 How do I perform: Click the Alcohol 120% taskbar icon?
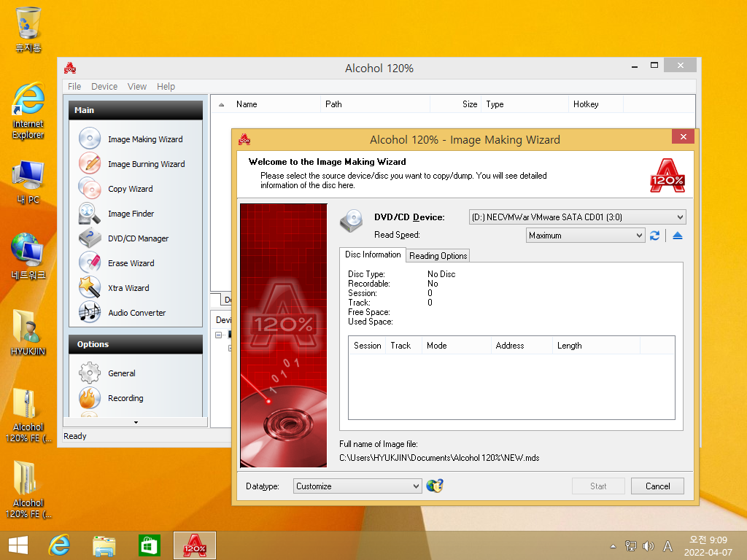(x=195, y=545)
